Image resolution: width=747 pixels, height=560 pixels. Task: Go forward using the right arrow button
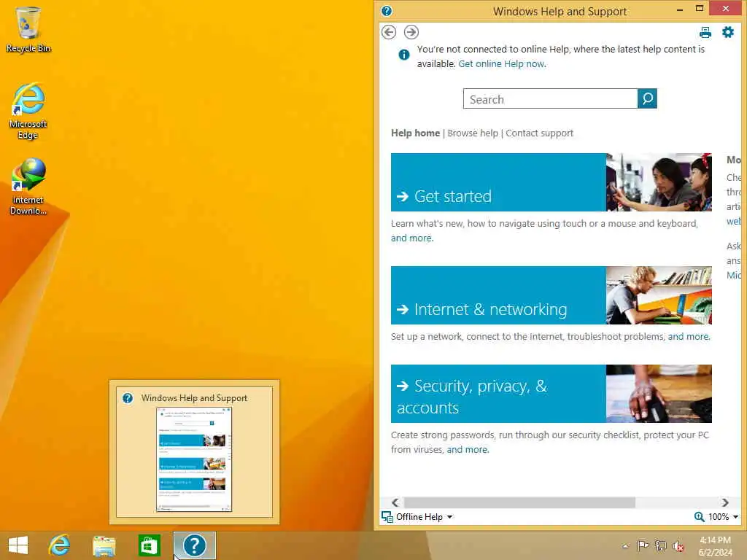pos(411,32)
